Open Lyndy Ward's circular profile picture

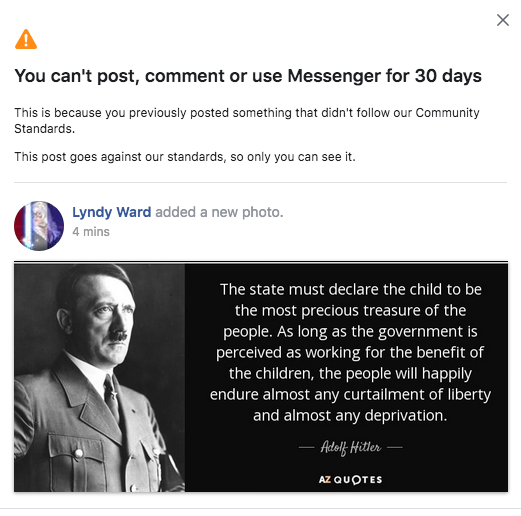click(39, 226)
